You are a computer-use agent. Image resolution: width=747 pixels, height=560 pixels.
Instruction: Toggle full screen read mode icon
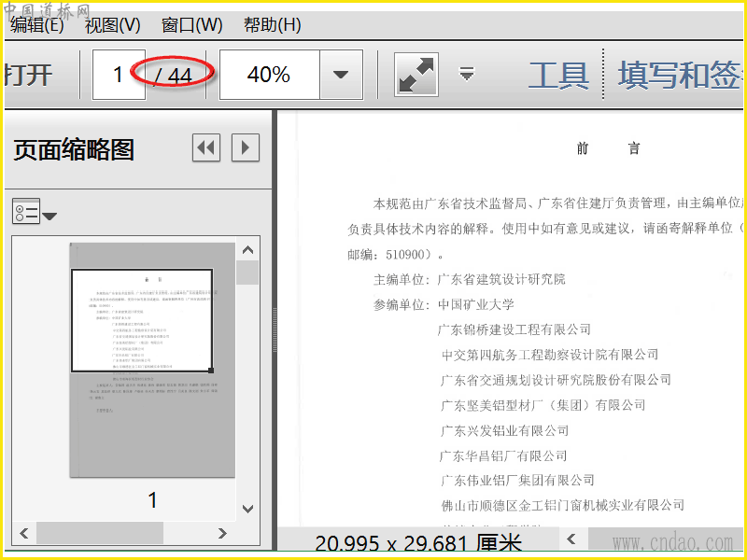coord(416,75)
